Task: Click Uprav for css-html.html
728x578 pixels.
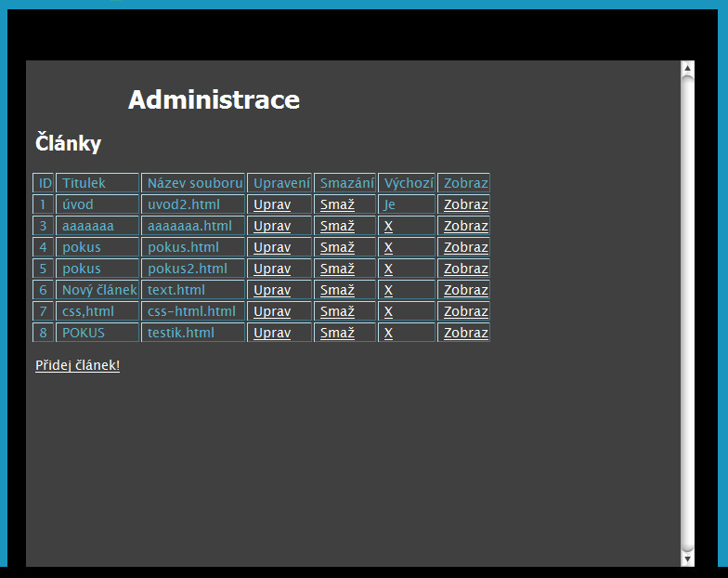Action: 272,311
